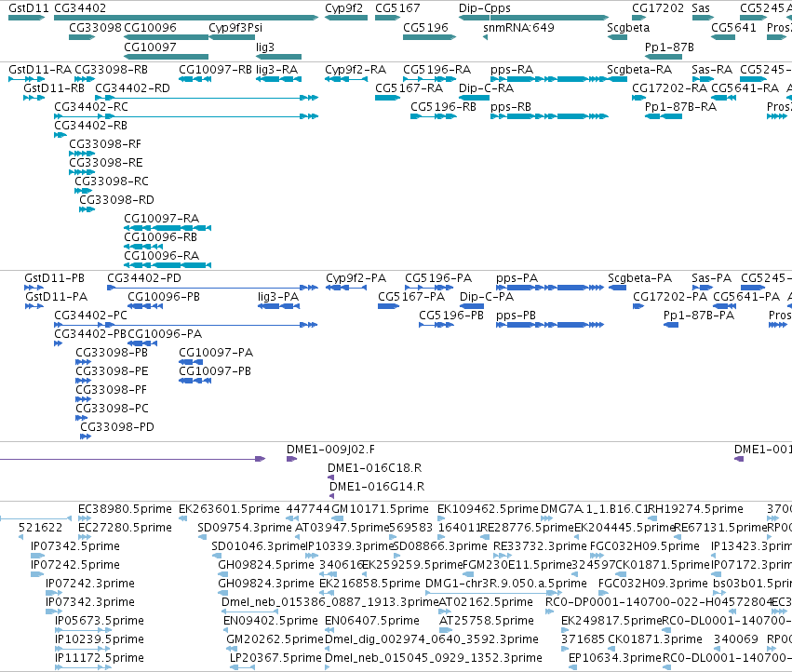
Task: Click the CG10096-PB protein label
Action: (164, 297)
